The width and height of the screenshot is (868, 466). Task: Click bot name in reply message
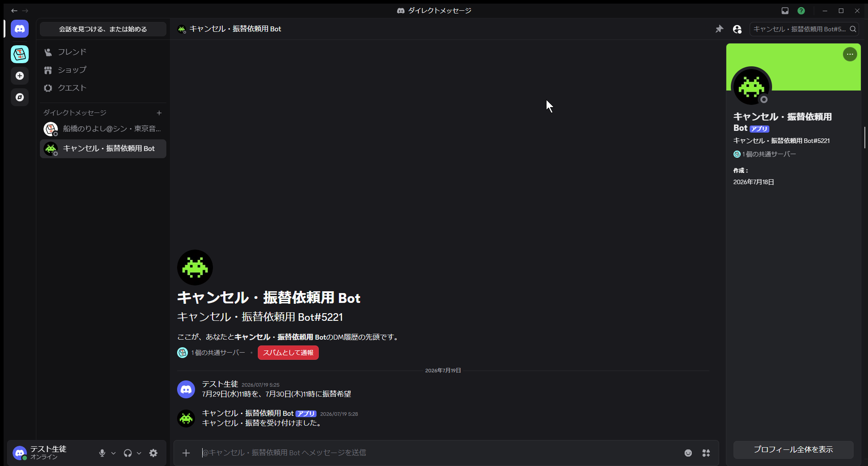(247, 413)
